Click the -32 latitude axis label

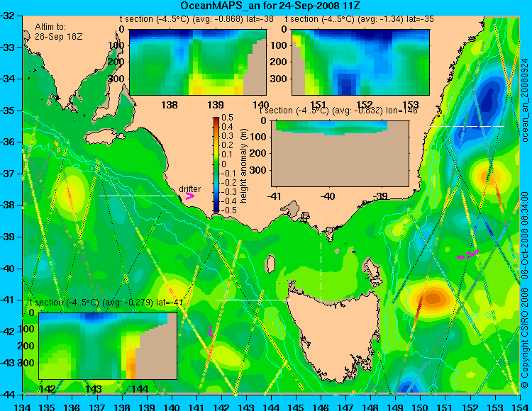[8, 16]
